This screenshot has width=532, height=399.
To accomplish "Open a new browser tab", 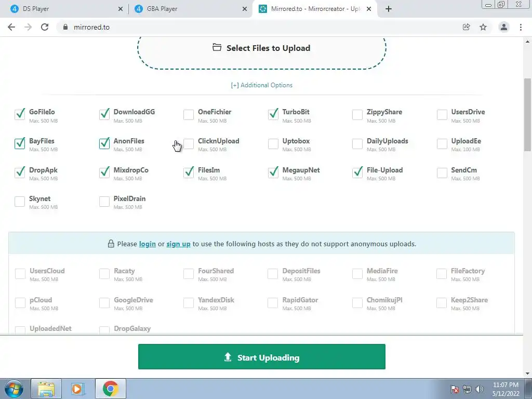I will pos(389,9).
